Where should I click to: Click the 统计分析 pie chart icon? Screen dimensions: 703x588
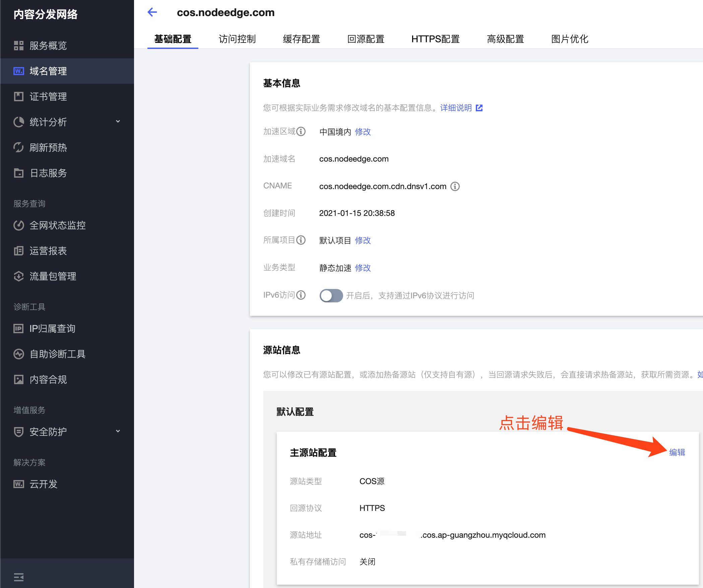[19, 122]
